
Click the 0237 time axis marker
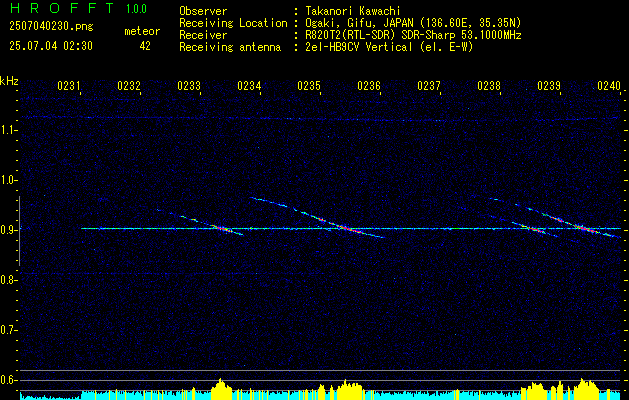click(x=429, y=86)
